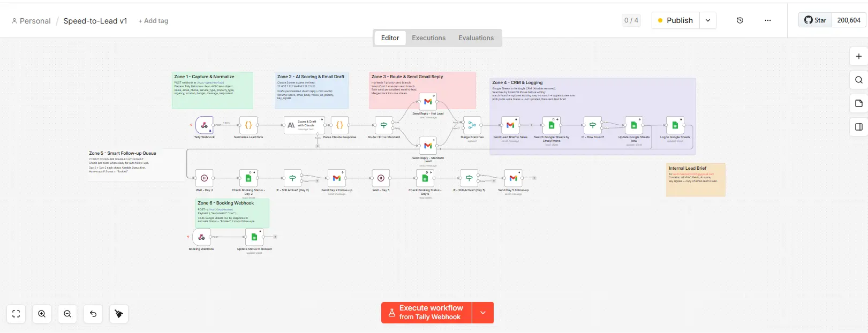This screenshot has height=333, width=868.
Task: Open Send Day 5 Follow-up Gmail node
Action: pos(513,178)
